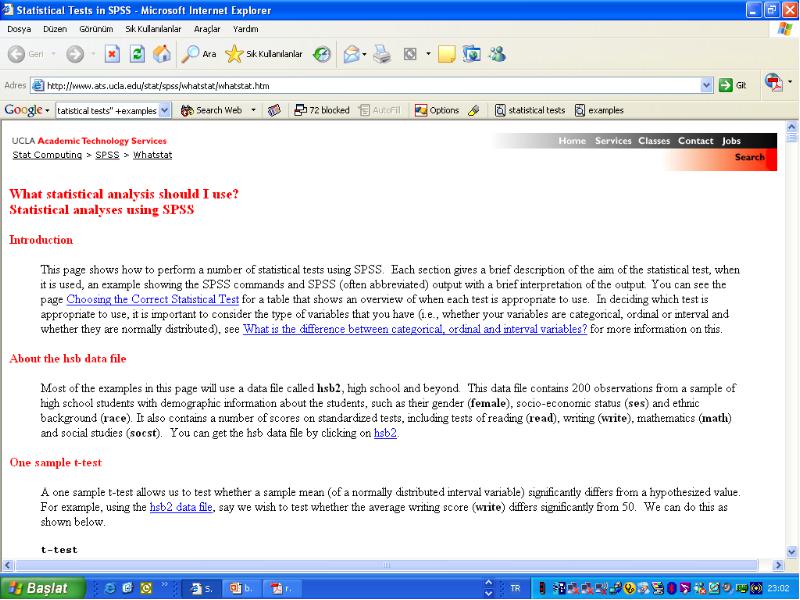The image size is (800, 600).
Task: Expand Google search box history dropdown
Action: (x=164, y=110)
